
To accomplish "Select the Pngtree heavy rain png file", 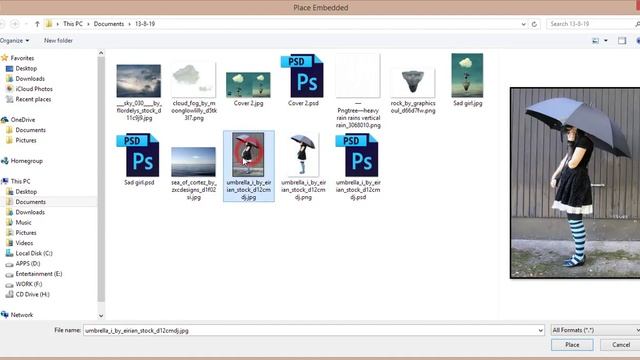I will point(358,91).
